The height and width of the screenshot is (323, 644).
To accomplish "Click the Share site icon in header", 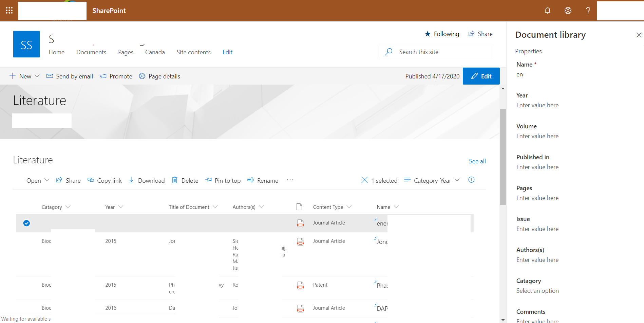I will point(471,34).
